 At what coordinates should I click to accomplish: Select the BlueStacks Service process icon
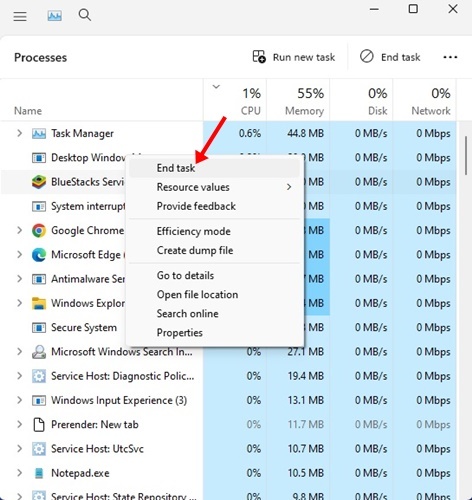[x=39, y=182]
